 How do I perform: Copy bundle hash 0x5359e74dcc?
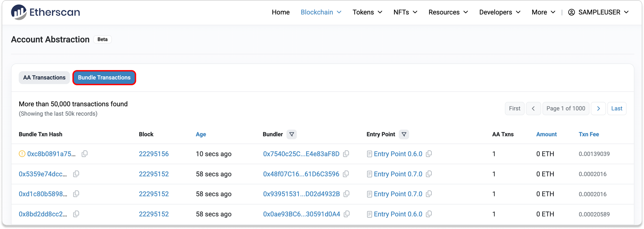point(76,174)
